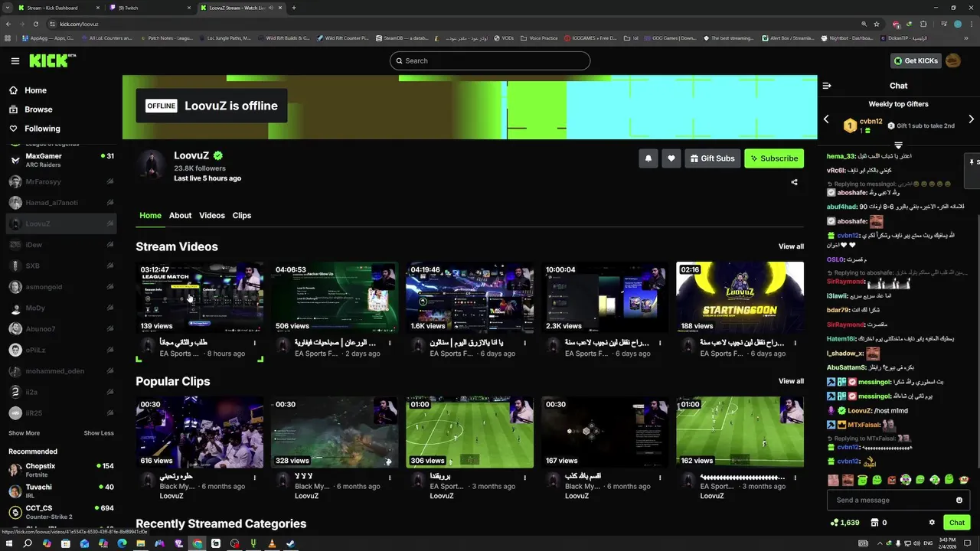Open the hamburger sidebar menu
Viewport: 980px width, 551px height.
[x=15, y=61]
